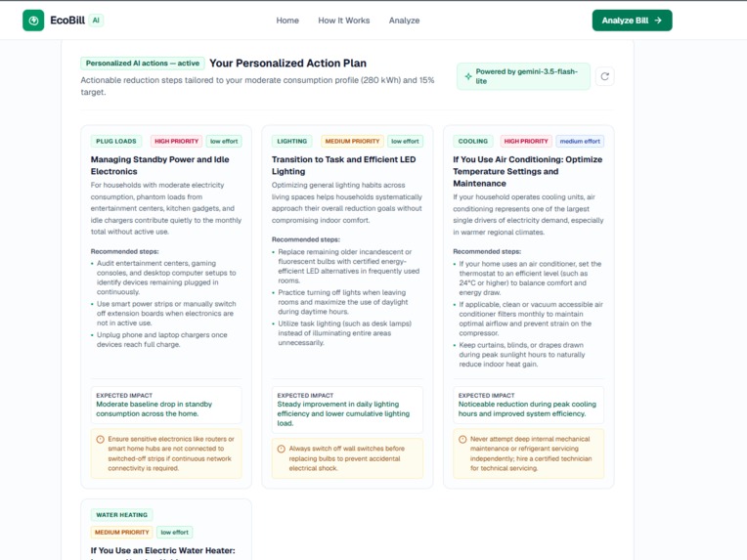The height and width of the screenshot is (560, 747).
Task: Click the Utilize task lighting step
Action: 345,333
